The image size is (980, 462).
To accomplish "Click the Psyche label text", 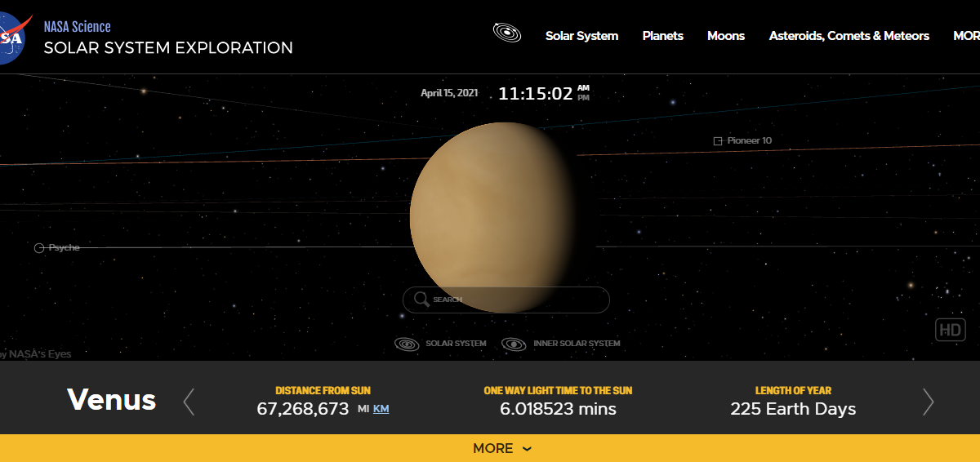I will (65, 247).
